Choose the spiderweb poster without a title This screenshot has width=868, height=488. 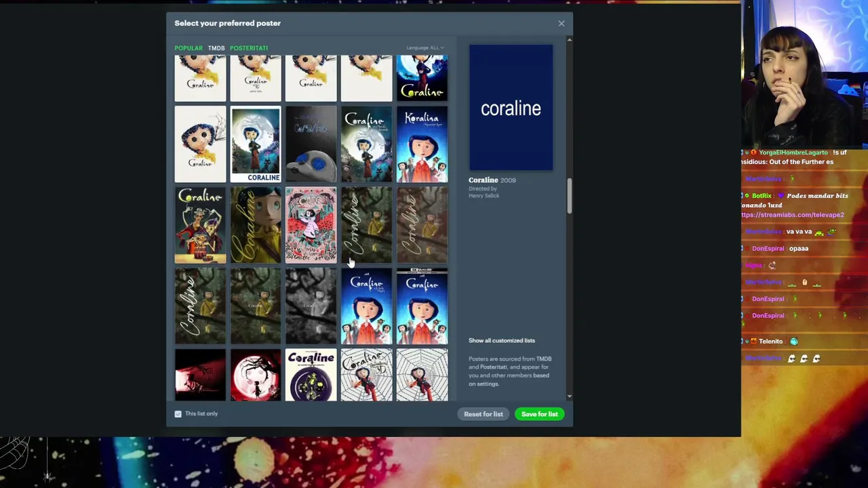(422, 375)
